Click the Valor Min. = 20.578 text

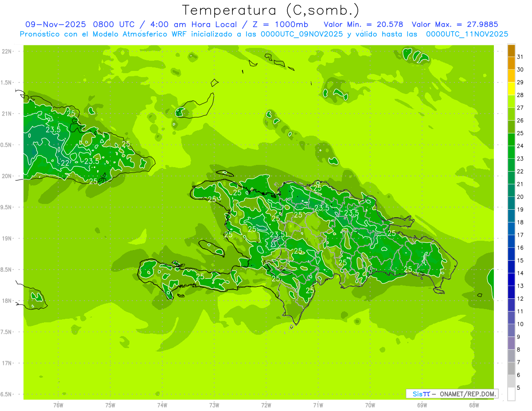[363, 24]
